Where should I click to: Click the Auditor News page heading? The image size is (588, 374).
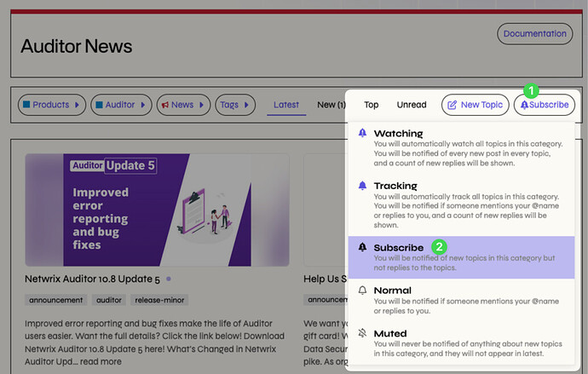(77, 46)
